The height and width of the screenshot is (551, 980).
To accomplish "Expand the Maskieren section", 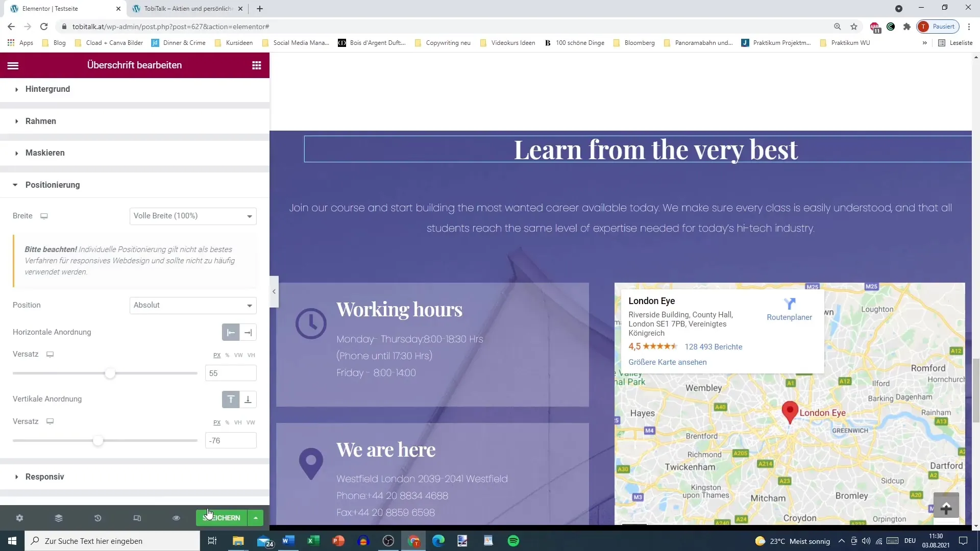I will (135, 153).
